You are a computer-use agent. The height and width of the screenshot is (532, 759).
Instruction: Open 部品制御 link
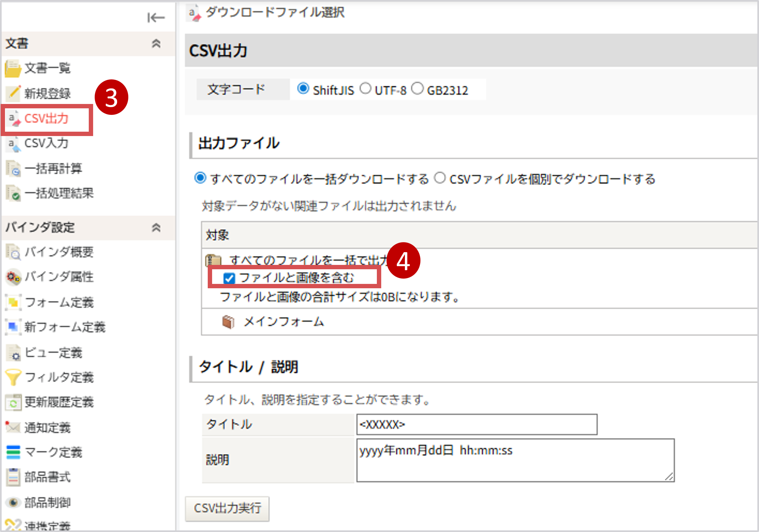[x=48, y=503]
